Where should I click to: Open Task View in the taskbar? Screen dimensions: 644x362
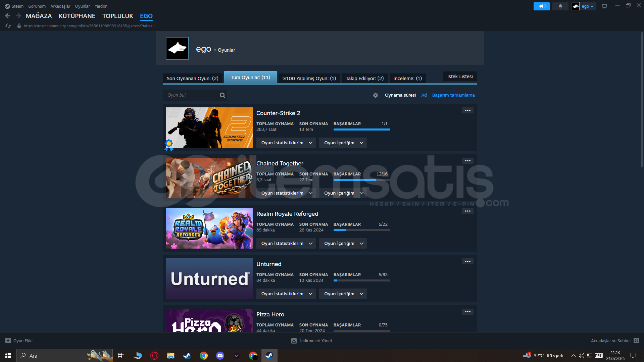(121, 356)
